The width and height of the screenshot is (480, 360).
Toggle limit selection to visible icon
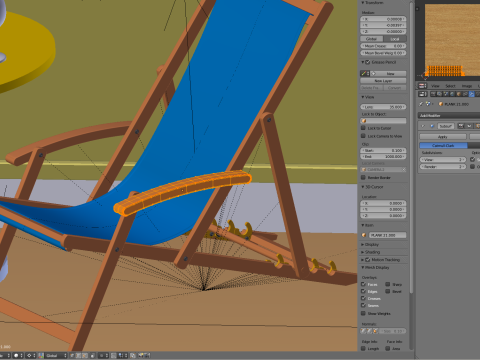click(x=93, y=355)
